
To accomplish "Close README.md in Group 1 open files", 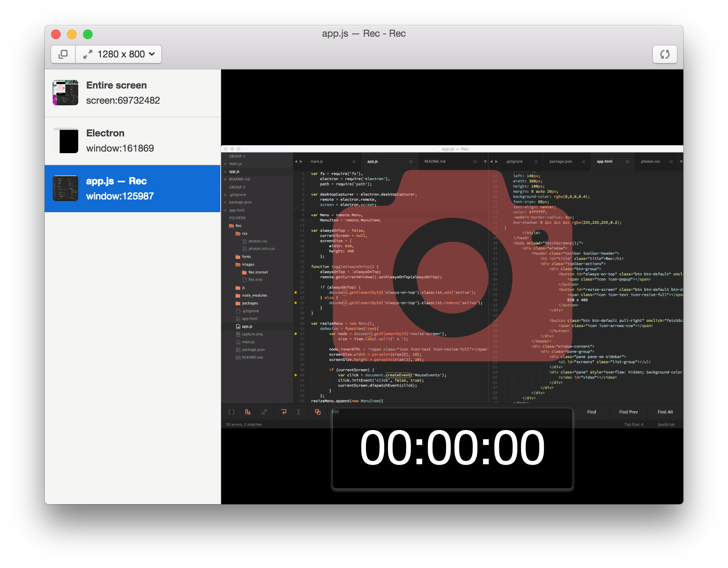I will pyautogui.click(x=225, y=179).
